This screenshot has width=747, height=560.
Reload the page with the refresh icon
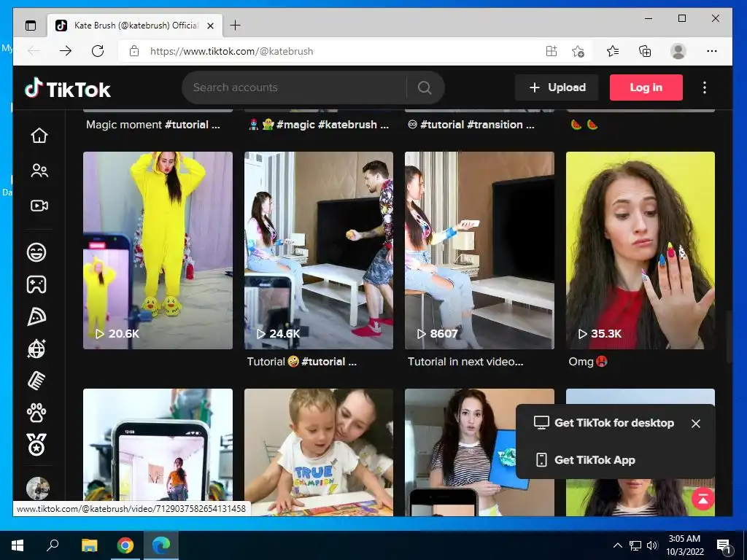(x=98, y=51)
